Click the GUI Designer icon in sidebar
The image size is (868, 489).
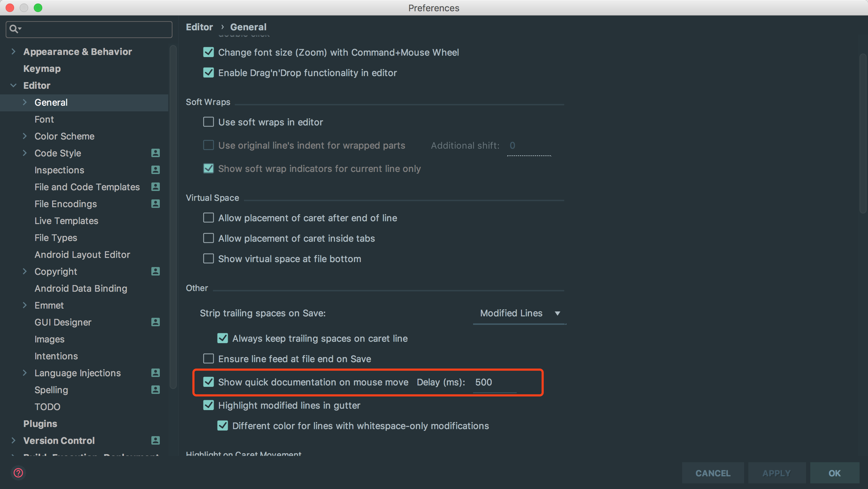tap(155, 322)
